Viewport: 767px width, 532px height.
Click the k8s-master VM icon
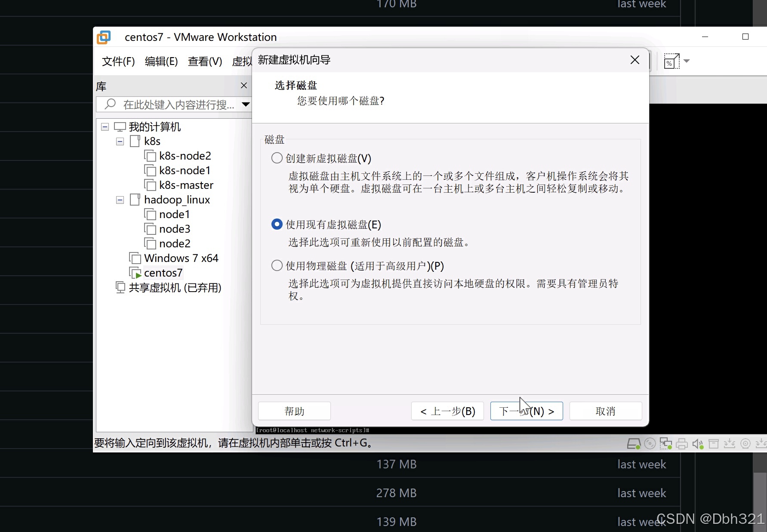(150, 185)
